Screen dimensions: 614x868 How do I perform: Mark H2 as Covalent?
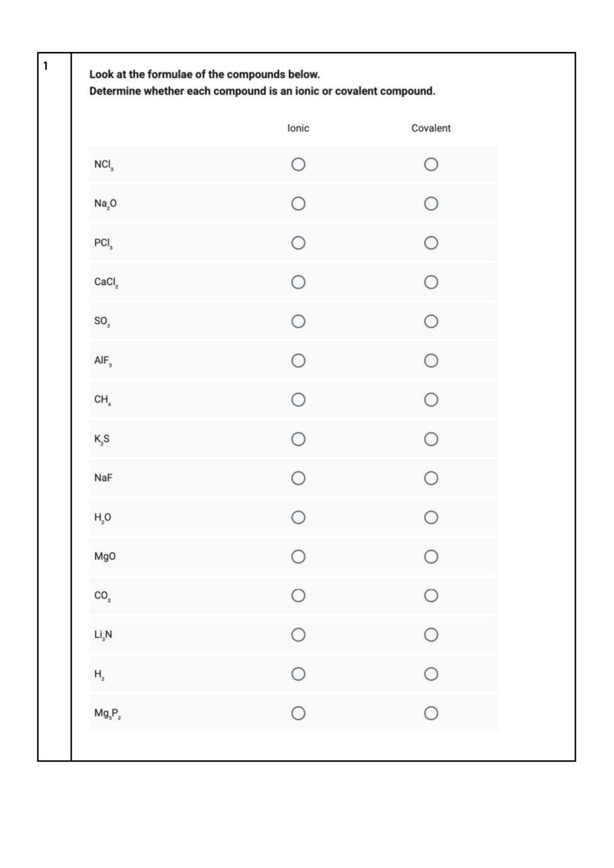pyautogui.click(x=431, y=674)
